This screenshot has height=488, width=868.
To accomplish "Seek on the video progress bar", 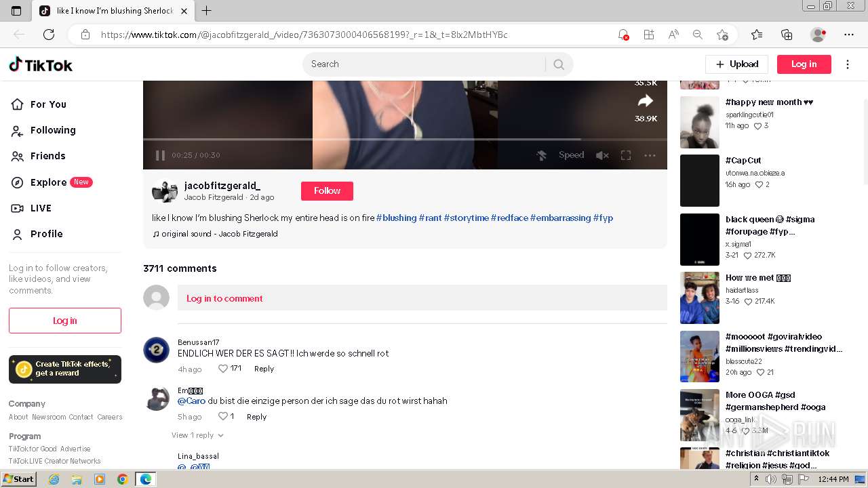I will tap(405, 139).
